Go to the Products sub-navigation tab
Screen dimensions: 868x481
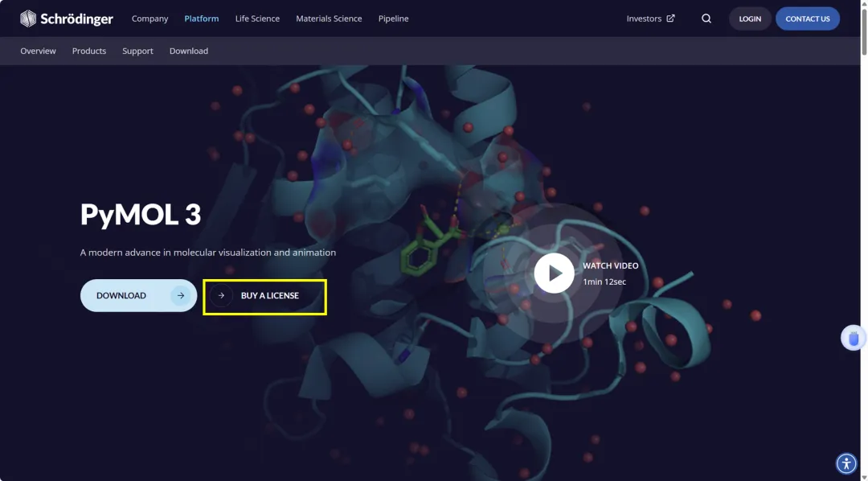pos(89,51)
